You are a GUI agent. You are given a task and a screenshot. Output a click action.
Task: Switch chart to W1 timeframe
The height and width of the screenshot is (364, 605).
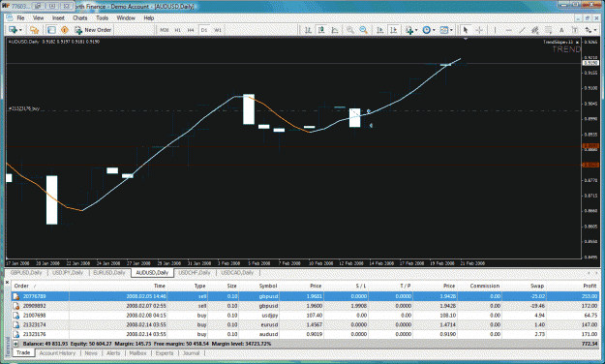(x=218, y=30)
